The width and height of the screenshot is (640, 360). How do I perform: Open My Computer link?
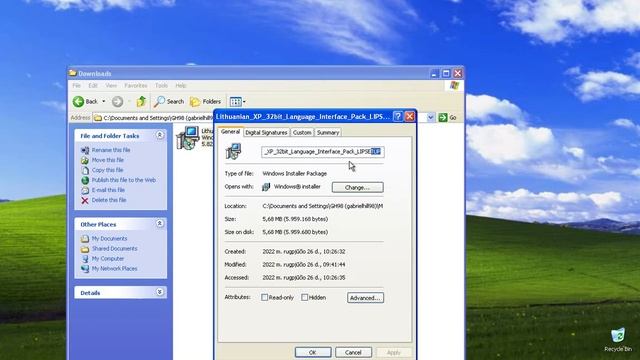click(x=107, y=259)
